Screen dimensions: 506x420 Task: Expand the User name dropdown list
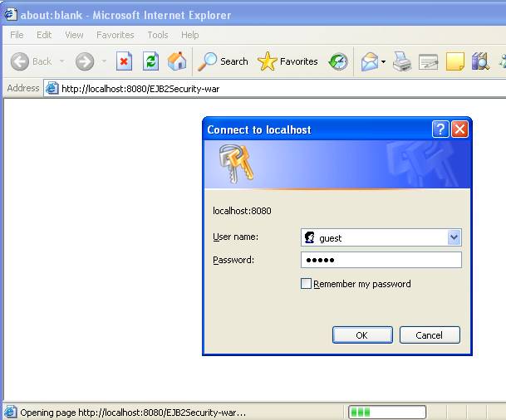pos(454,237)
